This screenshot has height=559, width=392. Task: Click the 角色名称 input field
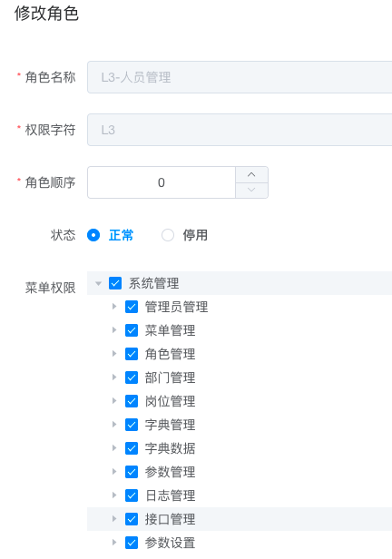point(240,77)
